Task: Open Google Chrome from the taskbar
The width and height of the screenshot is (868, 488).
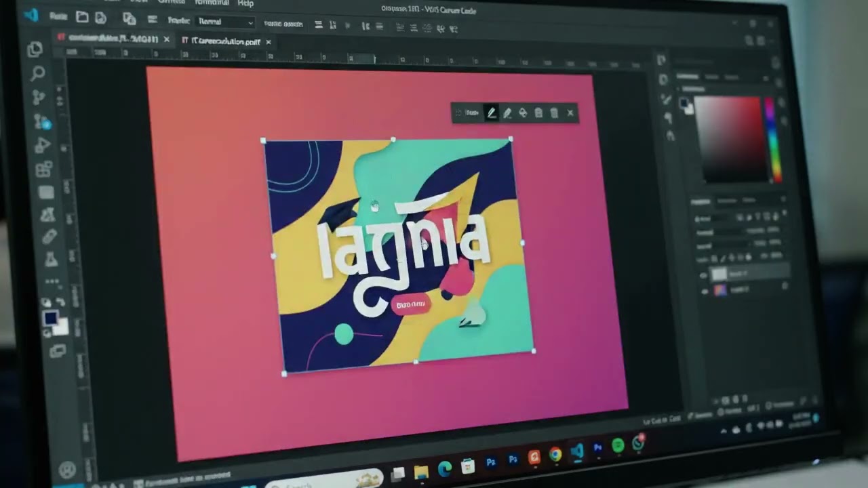Action: click(x=555, y=455)
